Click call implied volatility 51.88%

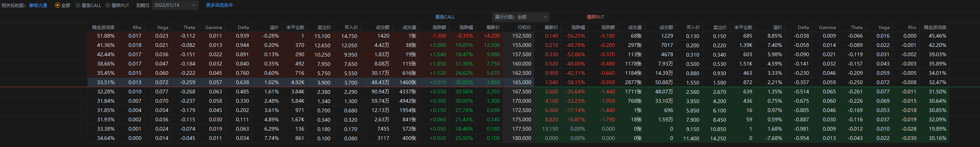(x=106, y=36)
